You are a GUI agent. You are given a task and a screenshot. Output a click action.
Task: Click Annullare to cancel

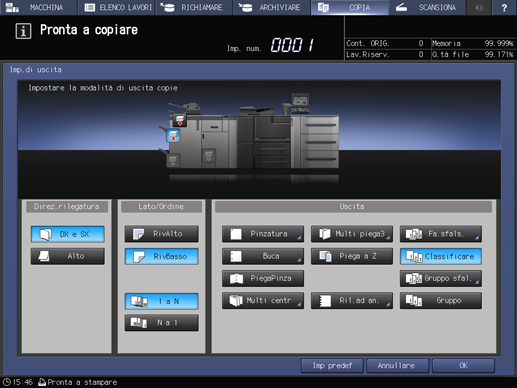[x=398, y=366]
